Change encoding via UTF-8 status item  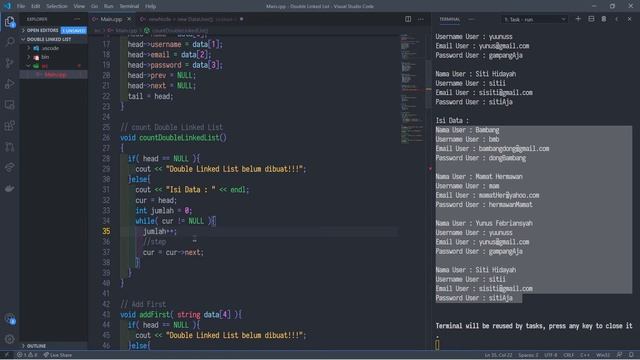550,355
